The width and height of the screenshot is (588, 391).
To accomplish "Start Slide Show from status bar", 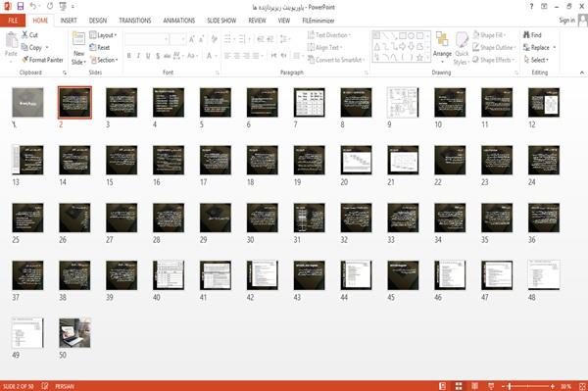I will pyautogui.click(x=491, y=386).
